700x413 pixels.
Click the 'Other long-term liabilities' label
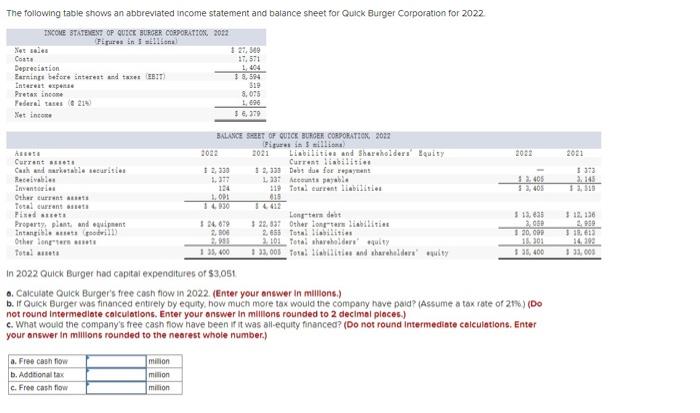(x=339, y=224)
